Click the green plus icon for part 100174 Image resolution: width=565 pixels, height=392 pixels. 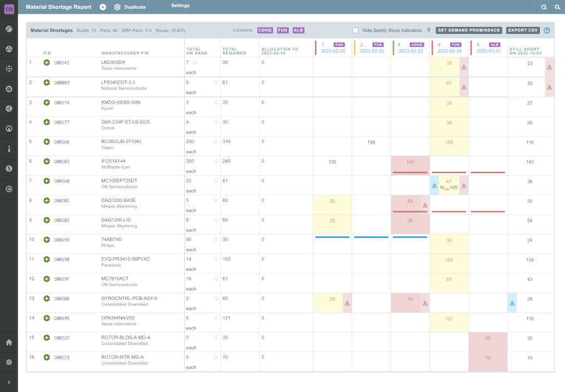point(46,103)
